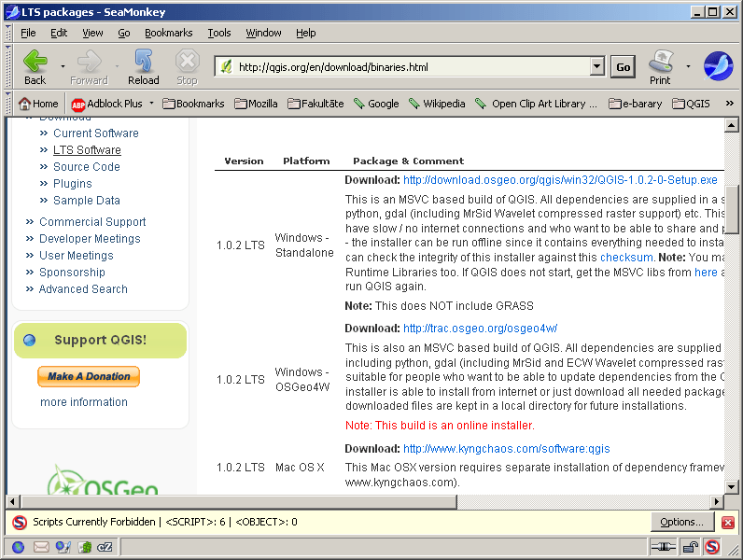The height and width of the screenshot is (560, 743).
Task: Go back with the Back arrow
Action: pos(35,67)
